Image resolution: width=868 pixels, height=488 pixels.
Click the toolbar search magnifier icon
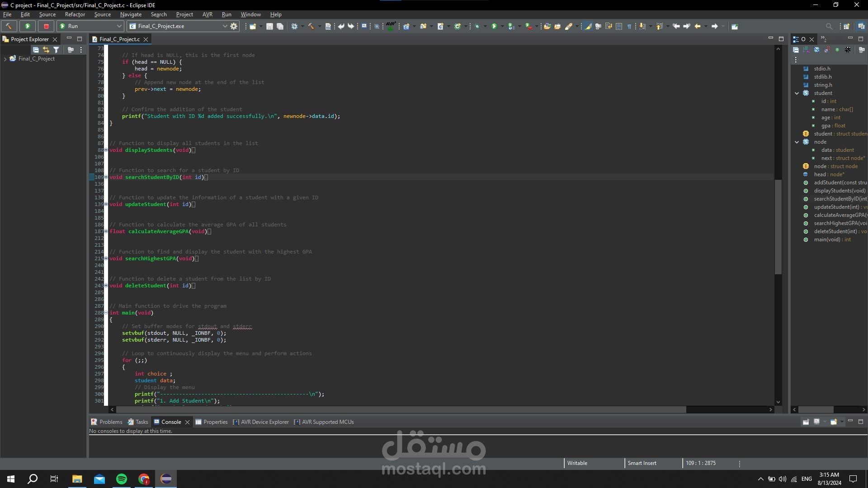(x=829, y=26)
